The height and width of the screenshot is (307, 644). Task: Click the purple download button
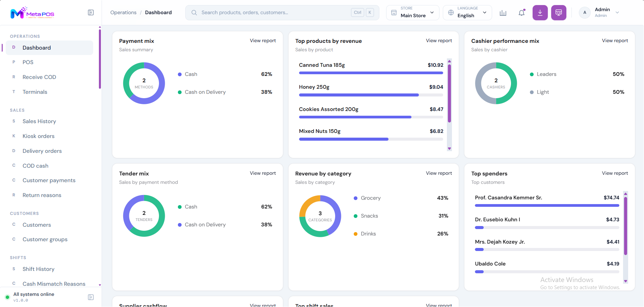coord(540,12)
